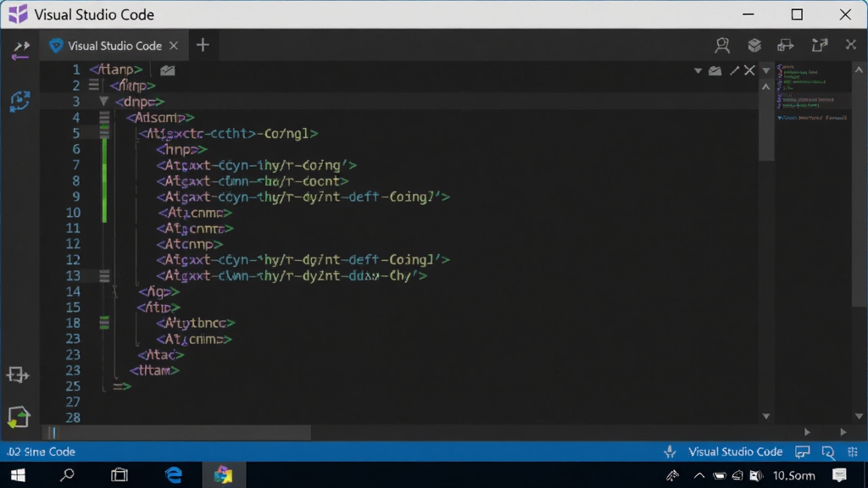868x488 pixels.
Task: Click the volume icon in system tray
Action: point(755,475)
